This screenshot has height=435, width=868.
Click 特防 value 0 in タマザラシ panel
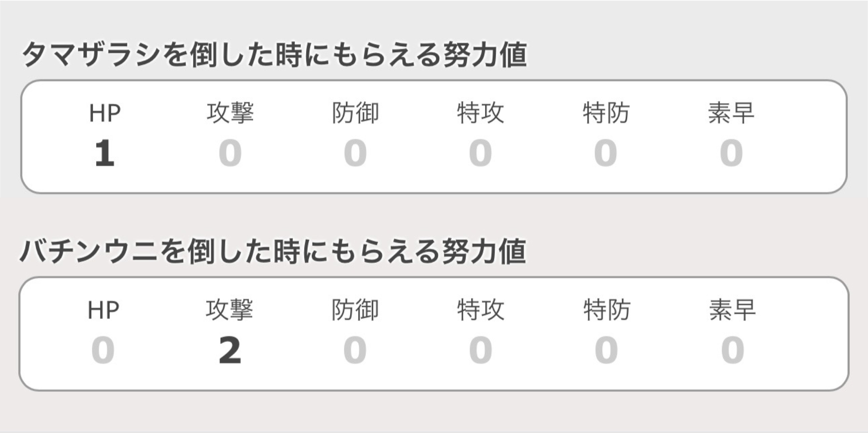tap(606, 153)
